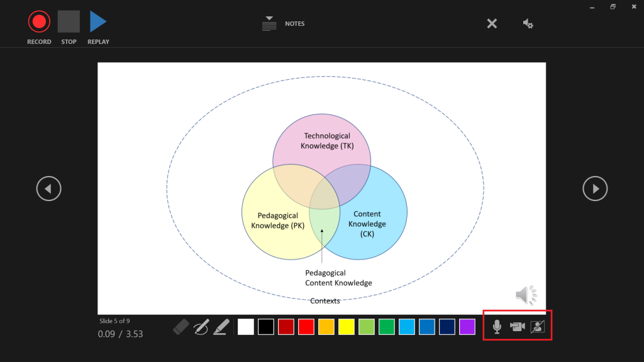
Task: Select the Eraser tool
Action: click(180, 327)
